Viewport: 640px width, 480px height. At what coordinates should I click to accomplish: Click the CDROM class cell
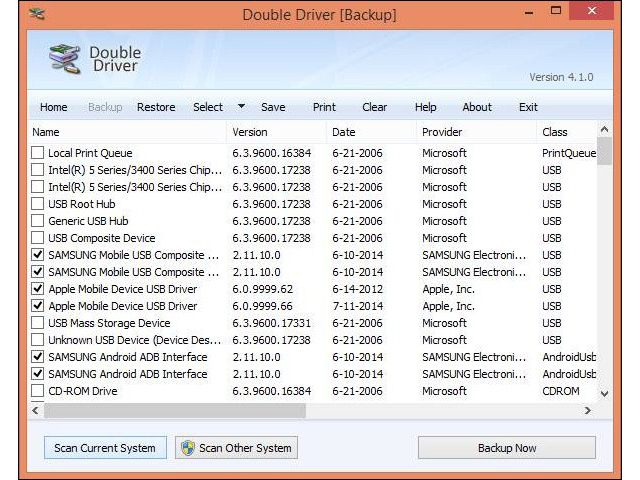[560, 391]
